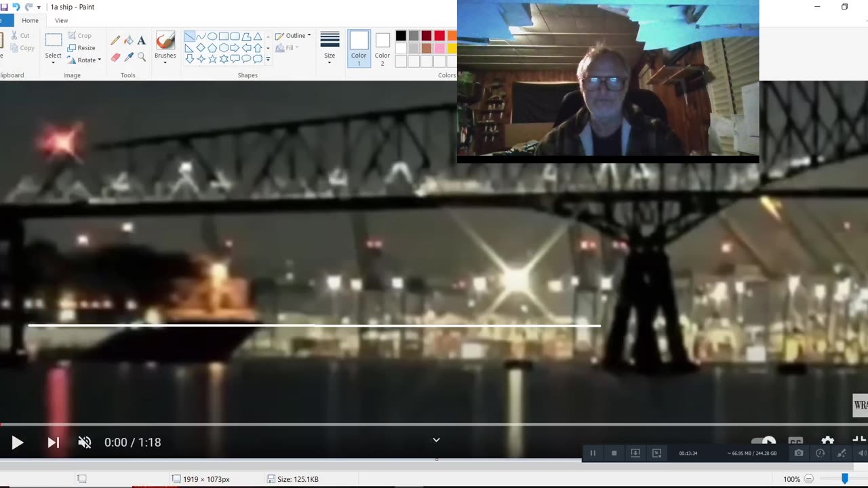Choose the Five-point star shape
This screenshot has width=868, height=488.
(x=212, y=59)
